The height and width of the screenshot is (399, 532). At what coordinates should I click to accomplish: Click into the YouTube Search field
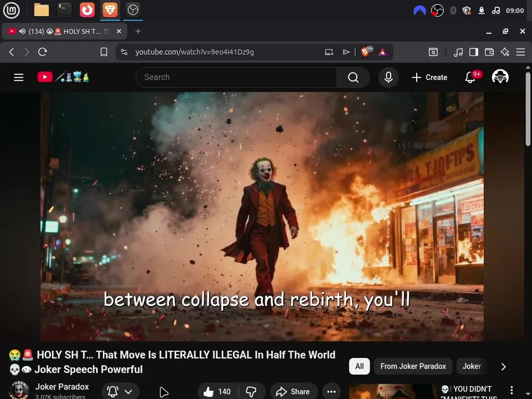pos(236,78)
